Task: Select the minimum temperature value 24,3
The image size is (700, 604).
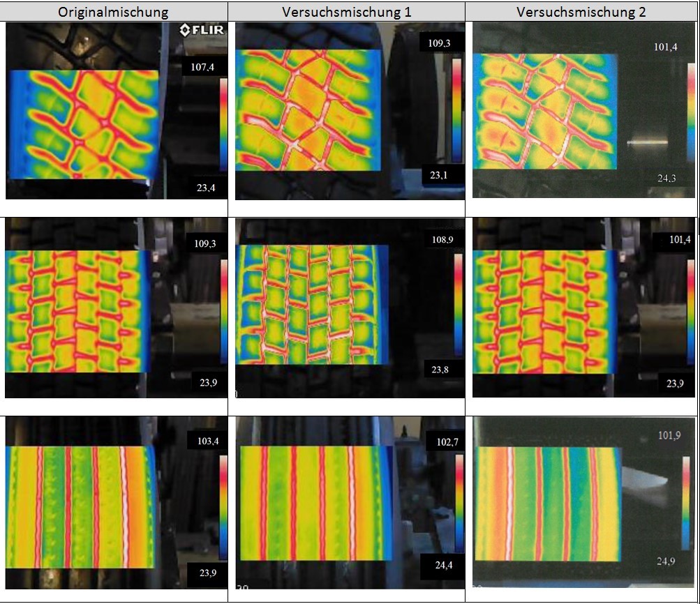Action: tap(666, 178)
